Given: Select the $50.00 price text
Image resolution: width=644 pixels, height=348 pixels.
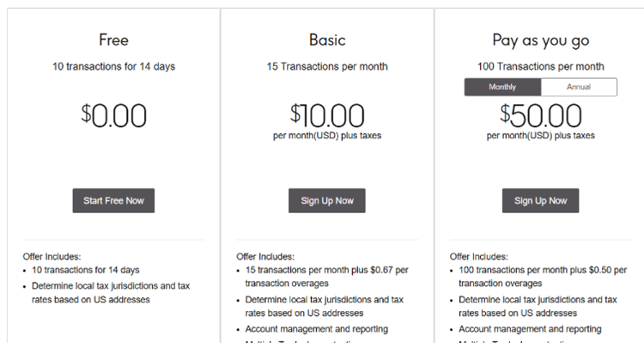Looking at the screenshot, I should pos(540,115).
